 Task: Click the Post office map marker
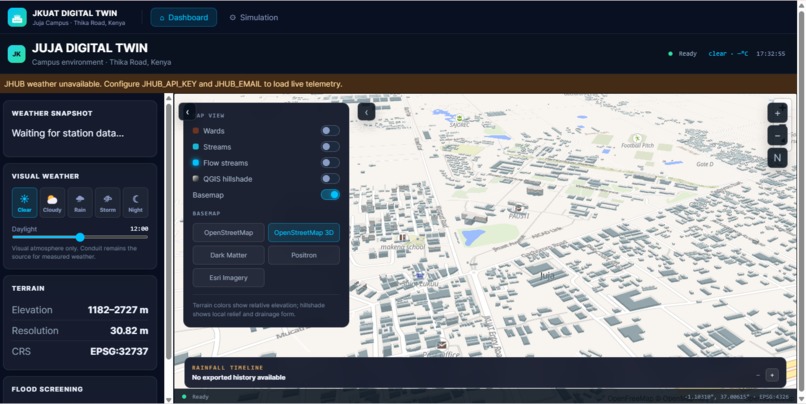click(x=442, y=345)
